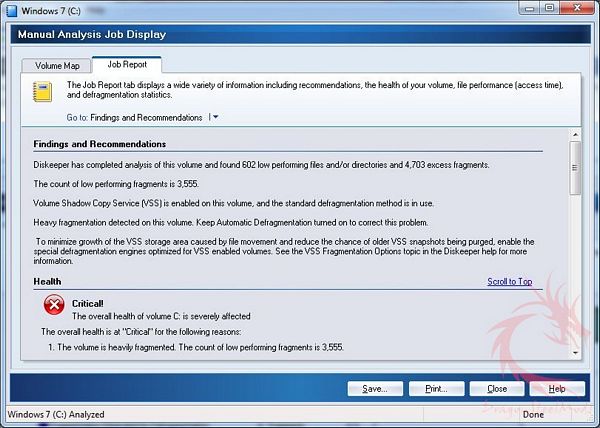The image size is (600, 428).
Task: Click the Save... button
Action: (375, 389)
